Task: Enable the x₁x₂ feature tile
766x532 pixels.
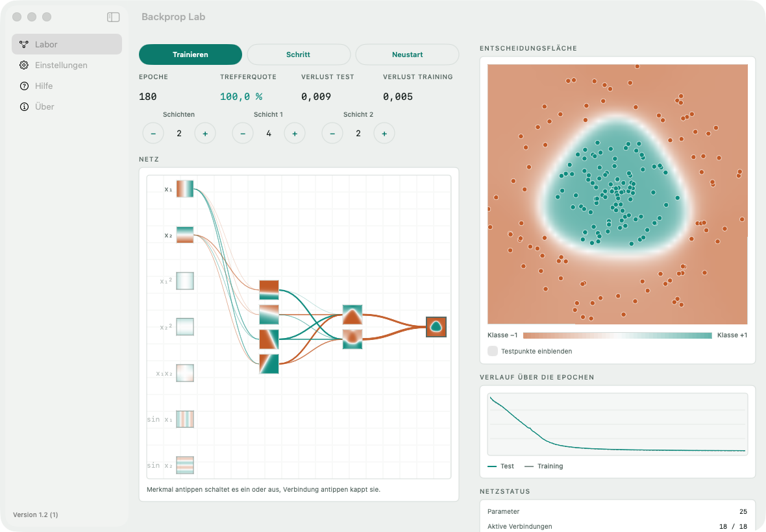Action: [x=184, y=373]
